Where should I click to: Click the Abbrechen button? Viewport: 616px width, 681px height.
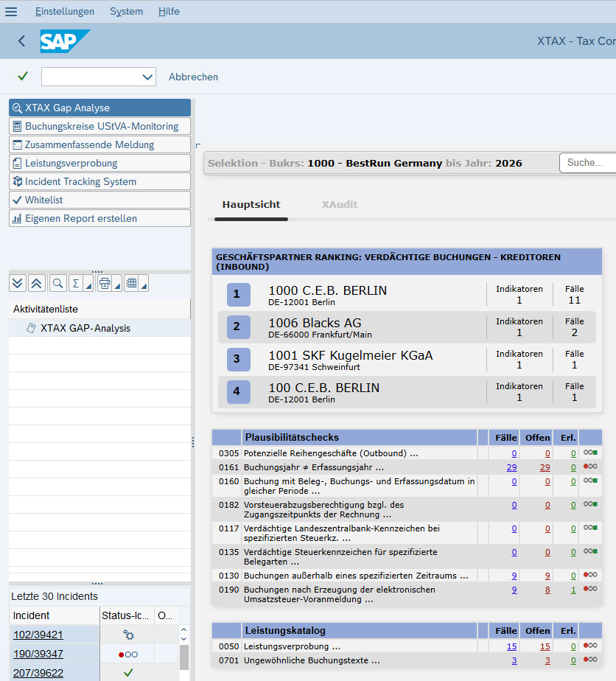[x=193, y=77]
